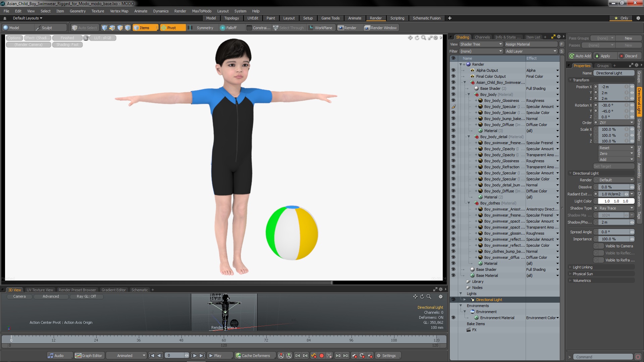
Task: Select Polygons selection mode icon
Action: (x=120, y=28)
